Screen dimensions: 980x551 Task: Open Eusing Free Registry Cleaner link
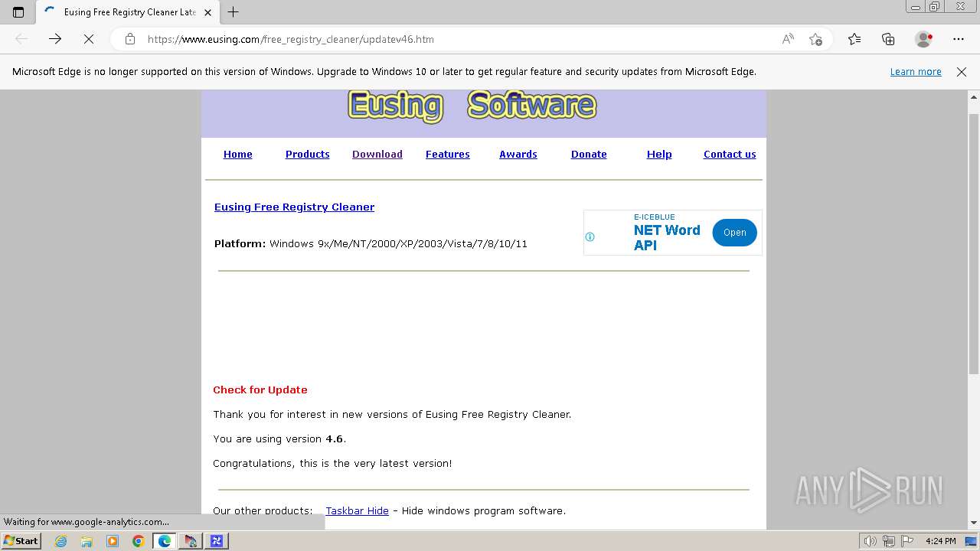pyautogui.click(x=295, y=207)
